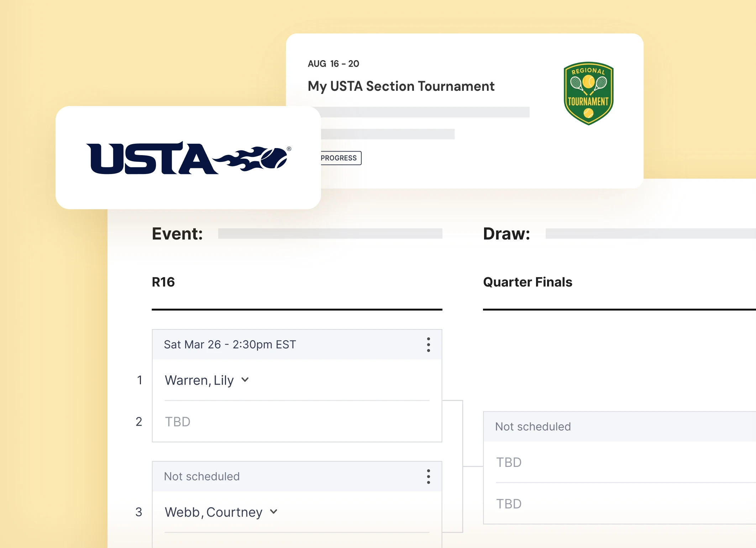Select the TBD slot in position 2

[177, 422]
